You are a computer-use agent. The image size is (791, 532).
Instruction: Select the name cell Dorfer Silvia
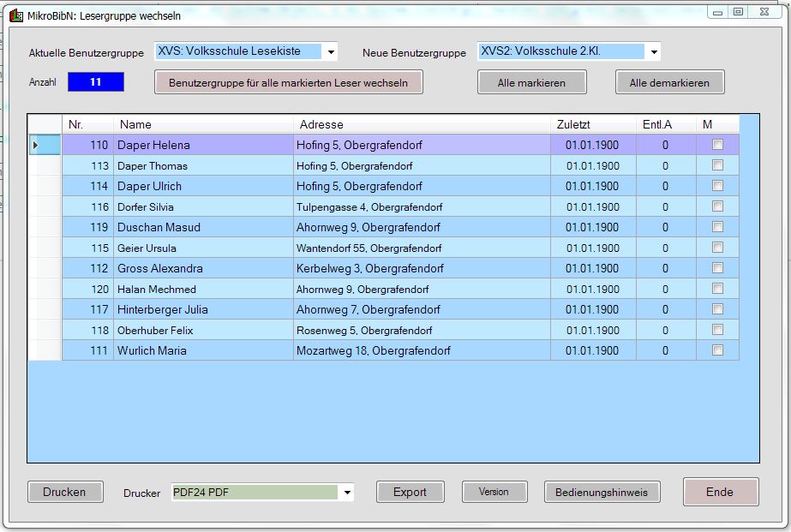pyautogui.click(x=203, y=206)
